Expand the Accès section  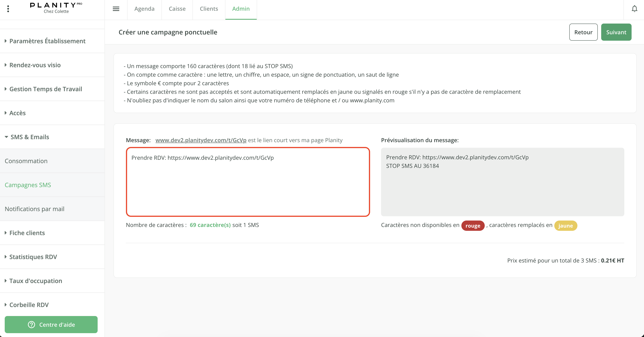pyautogui.click(x=17, y=113)
